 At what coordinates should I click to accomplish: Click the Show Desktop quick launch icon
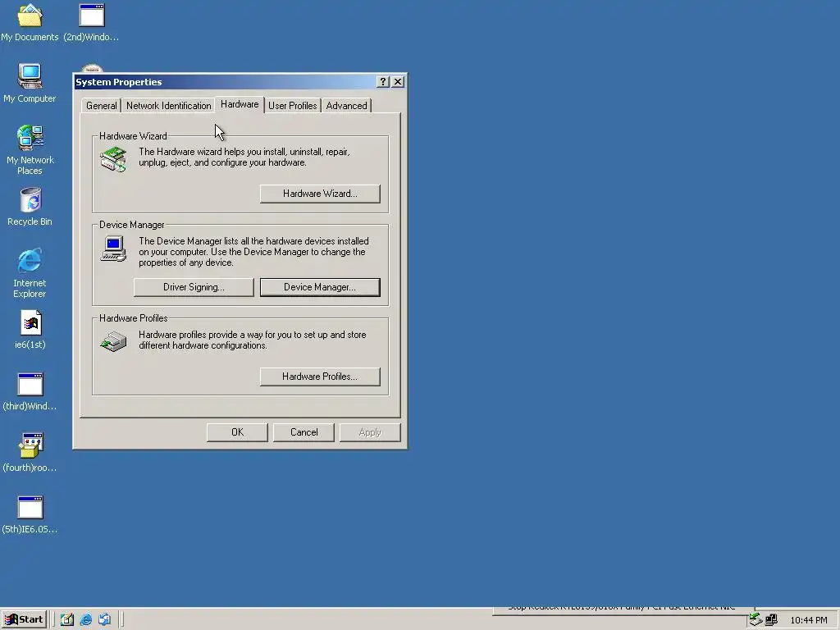(x=67, y=619)
